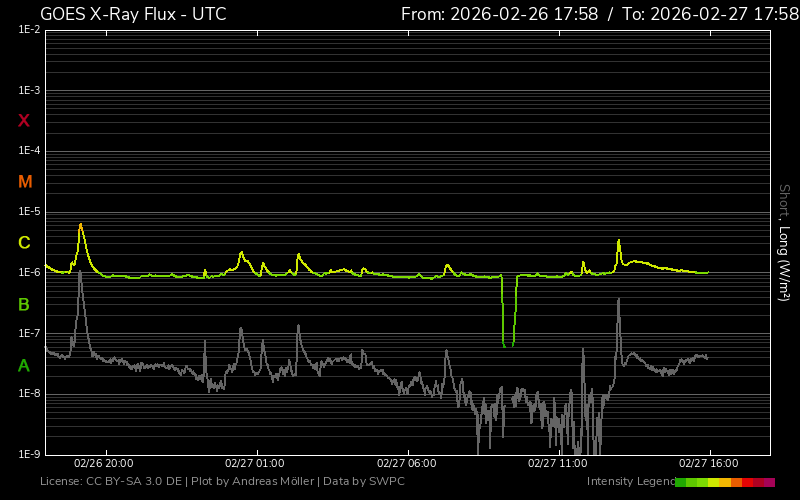Click the 'License: CC BY-SA 3.0 DE' text
Image resolution: width=800 pixels, height=500 pixels.
pos(111,481)
